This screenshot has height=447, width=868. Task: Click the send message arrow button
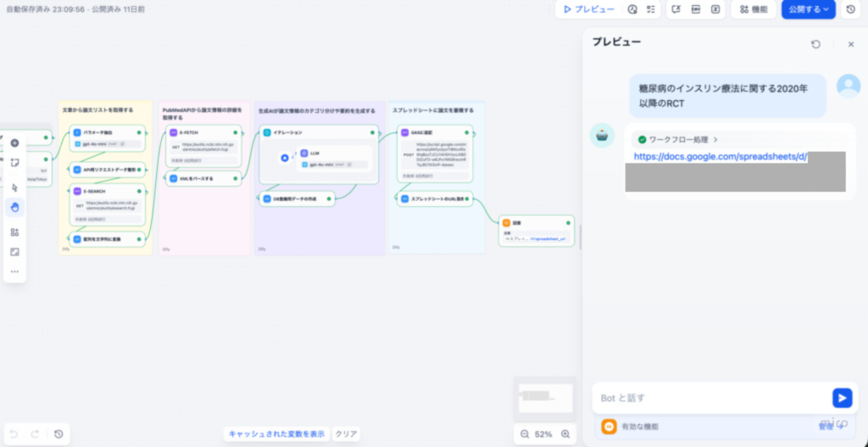[x=841, y=398]
